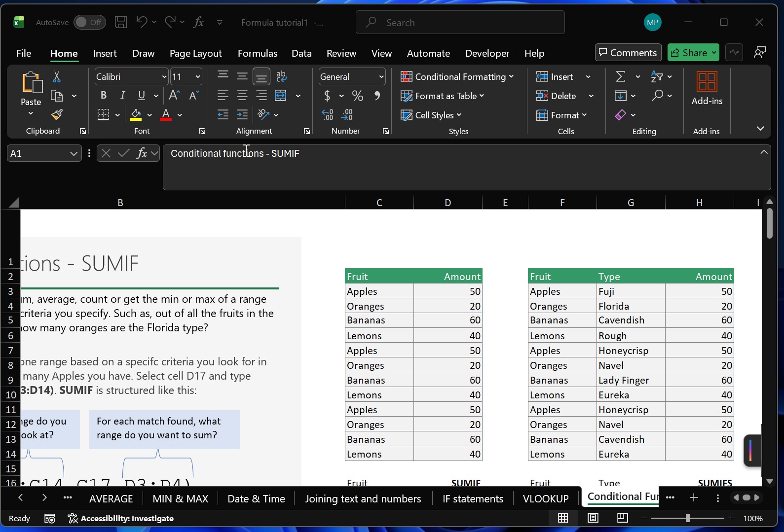The image size is (784, 532).
Task: Open the font size 11 dropdown
Action: click(x=198, y=76)
